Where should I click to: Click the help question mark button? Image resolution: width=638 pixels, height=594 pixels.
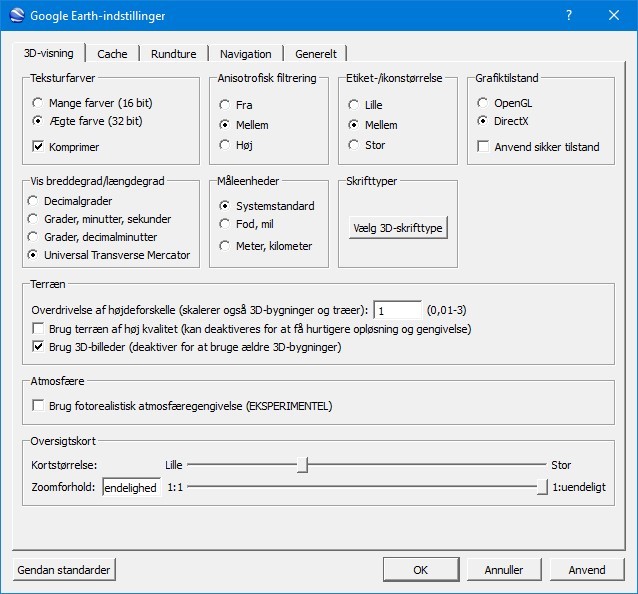569,15
